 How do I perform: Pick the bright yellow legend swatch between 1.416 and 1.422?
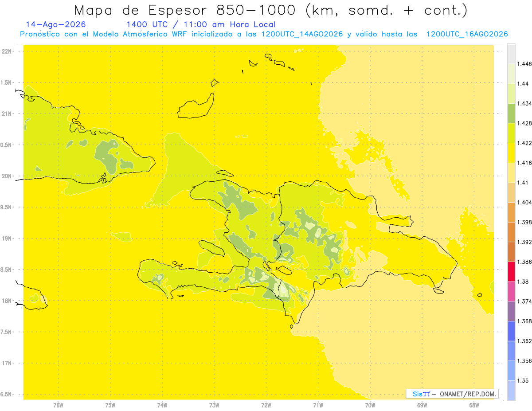point(511,153)
